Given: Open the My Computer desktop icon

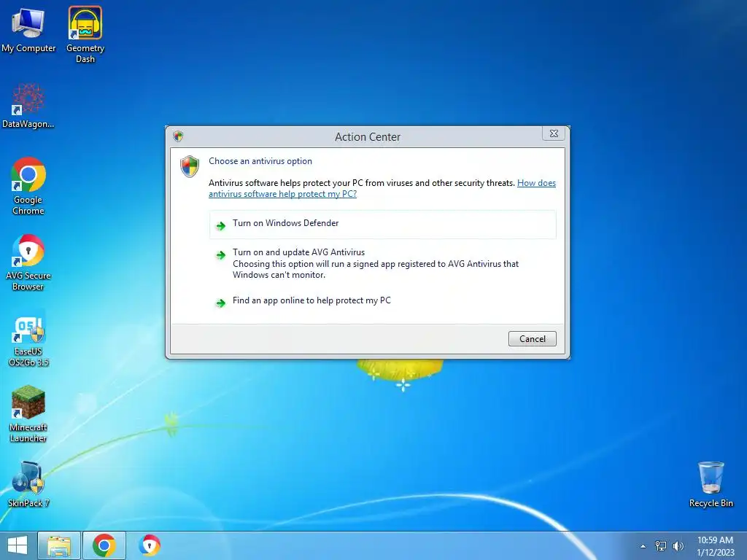Looking at the screenshot, I should point(28,29).
